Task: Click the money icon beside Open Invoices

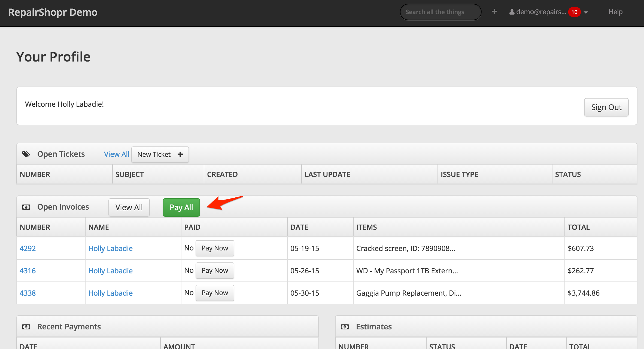Action: tap(26, 207)
